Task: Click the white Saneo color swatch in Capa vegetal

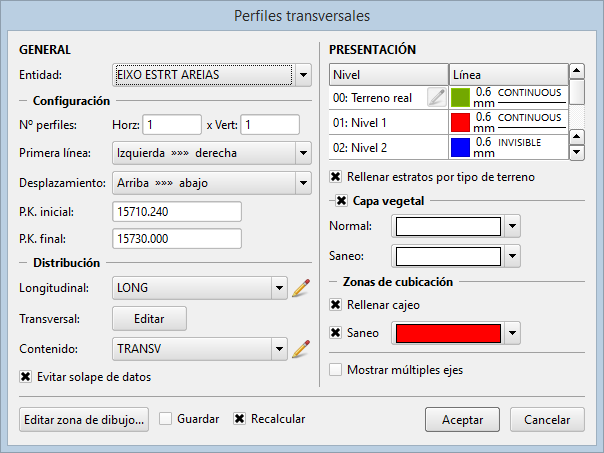Action: (448, 256)
